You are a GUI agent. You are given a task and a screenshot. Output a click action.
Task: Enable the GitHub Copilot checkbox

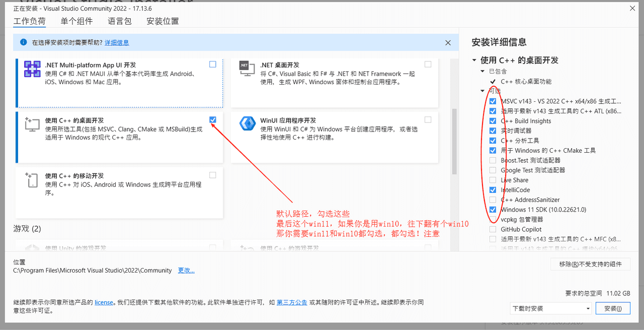(492, 229)
